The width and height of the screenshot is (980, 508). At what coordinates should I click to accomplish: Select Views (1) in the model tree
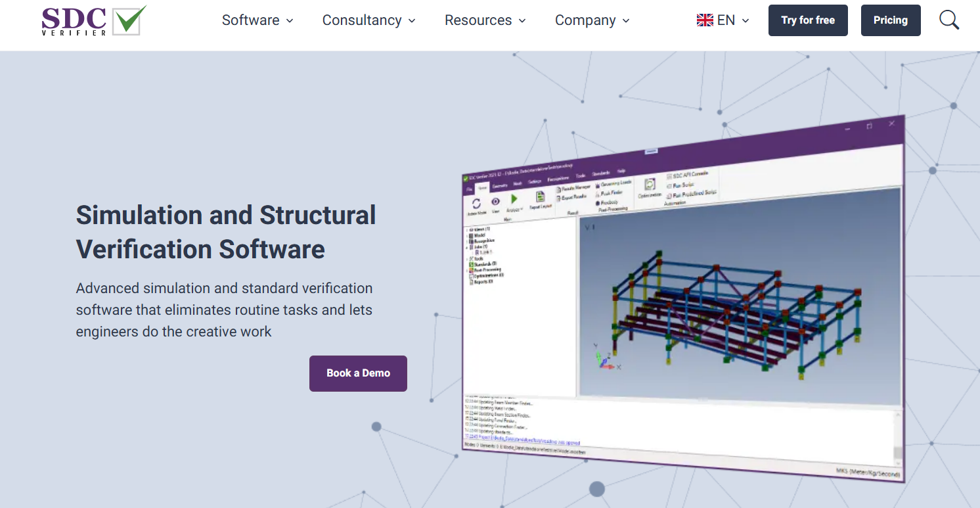479,229
